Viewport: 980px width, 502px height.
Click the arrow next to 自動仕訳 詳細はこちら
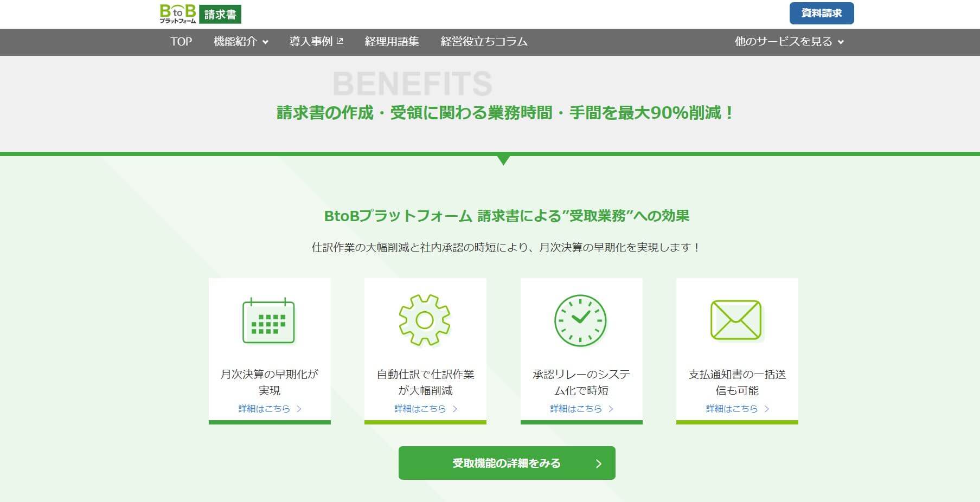(455, 409)
